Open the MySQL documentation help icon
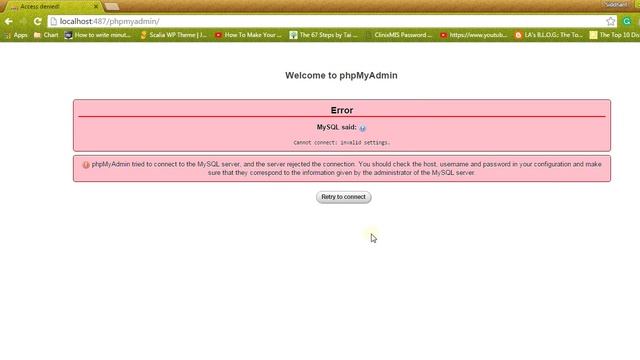This screenshot has width=640, height=360. point(362,128)
